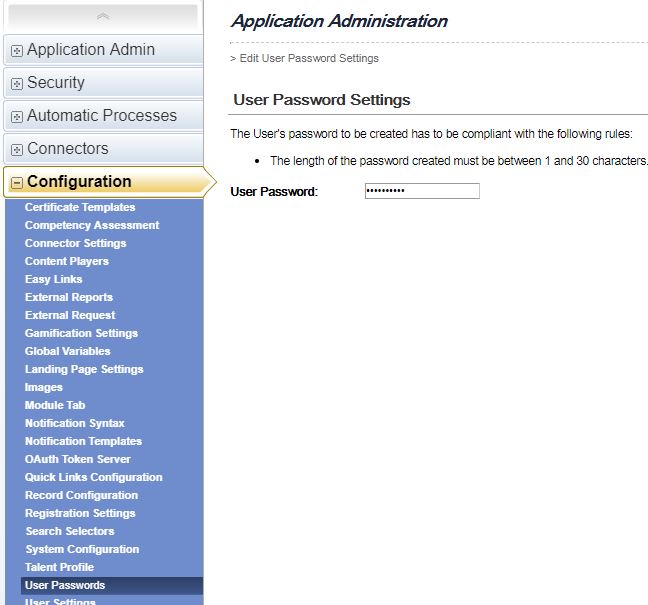This screenshot has width=648, height=605.
Task: Expand the Security section plus icon
Action: point(17,84)
